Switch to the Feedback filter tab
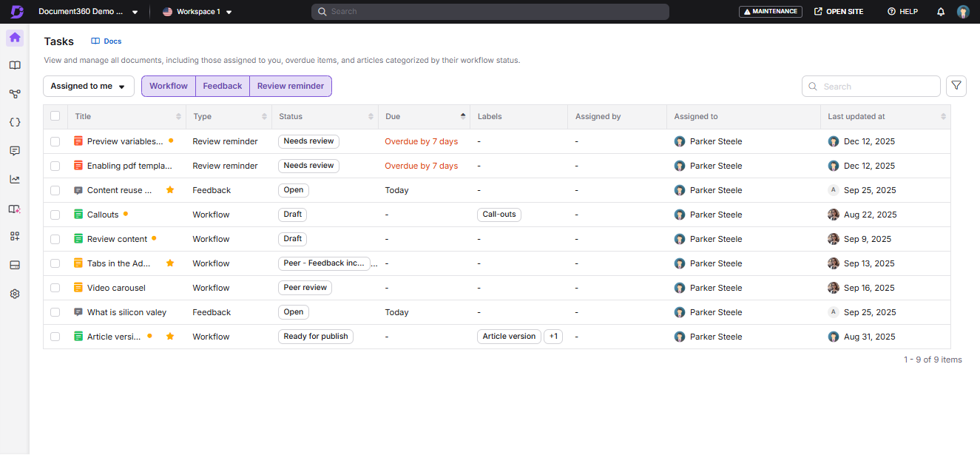980x455 pixels. click(x=222, y=86)
